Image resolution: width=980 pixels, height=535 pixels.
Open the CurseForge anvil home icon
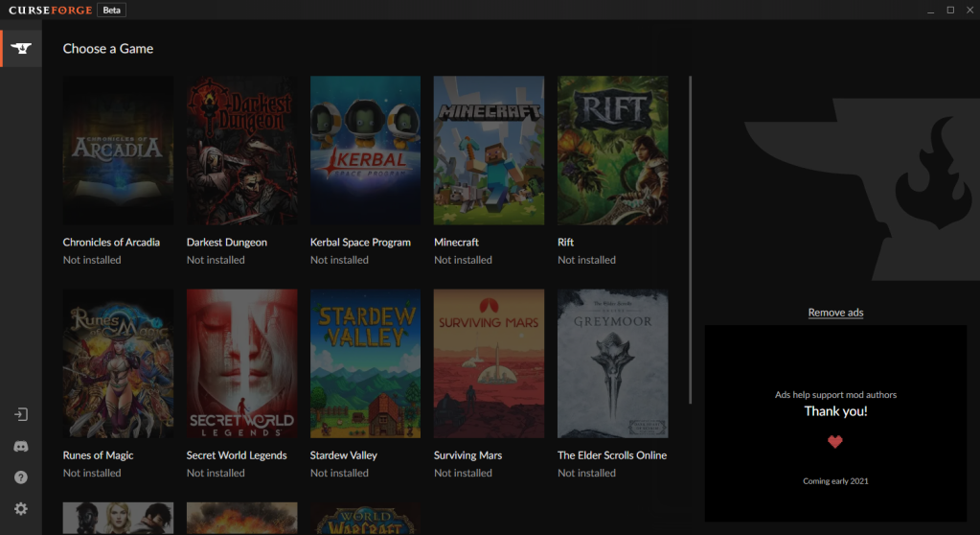point(21,48)
